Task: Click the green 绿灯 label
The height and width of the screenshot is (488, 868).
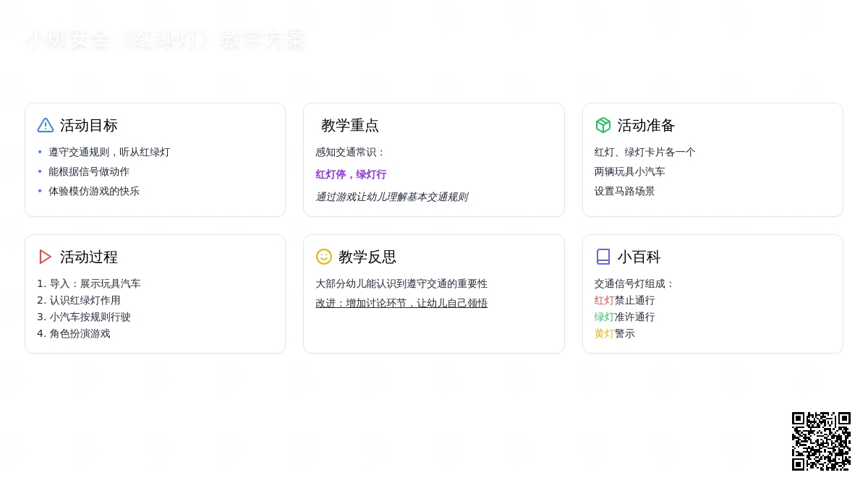Action: click(x=604, y=317)
